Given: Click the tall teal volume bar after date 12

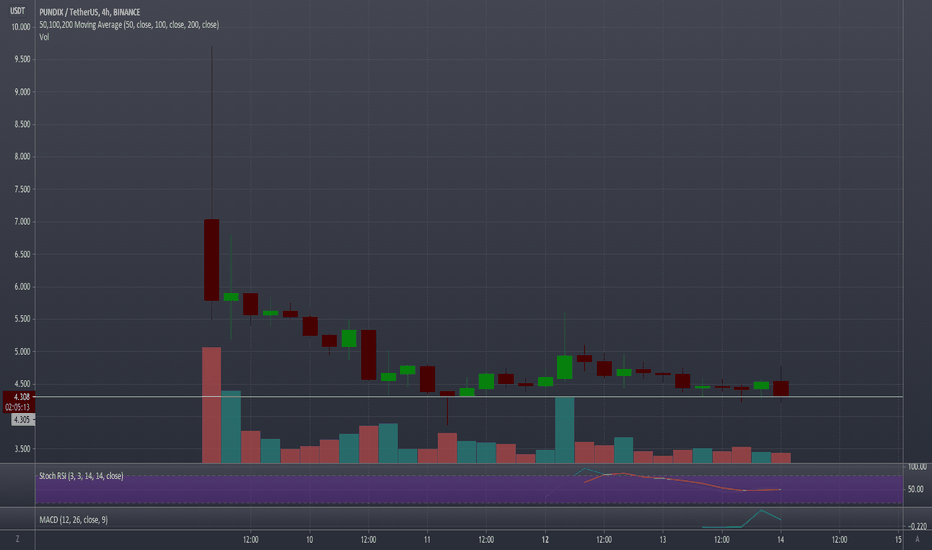Looking at the screenshot, I should coord(565,430).
